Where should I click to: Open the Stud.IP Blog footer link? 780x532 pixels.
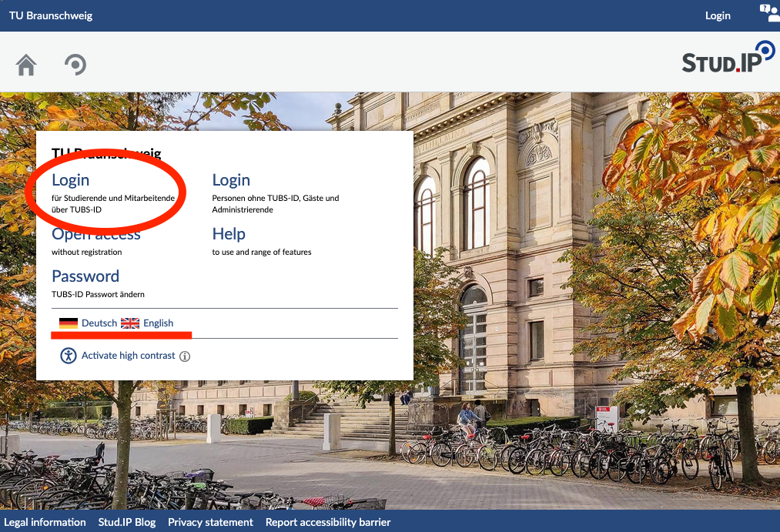coord(127,522)
